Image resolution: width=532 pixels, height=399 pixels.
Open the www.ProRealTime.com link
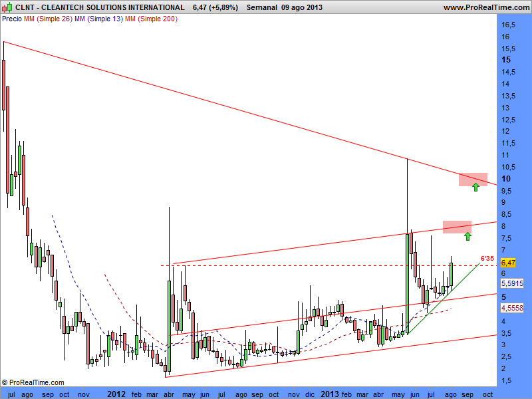486,7
